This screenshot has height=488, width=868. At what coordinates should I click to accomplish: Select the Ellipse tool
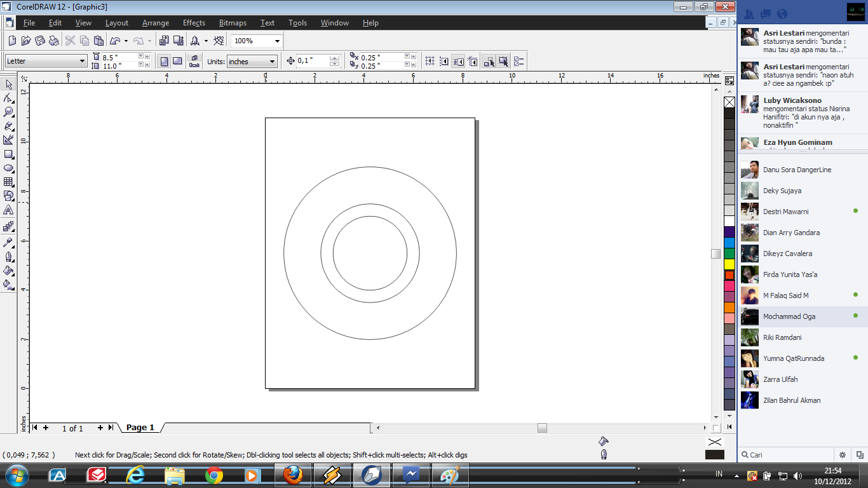pyautogui.click(x=9, y=168)
